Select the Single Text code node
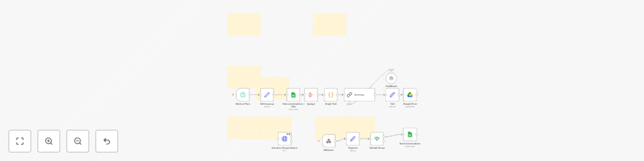 click(x=331, y=95)
